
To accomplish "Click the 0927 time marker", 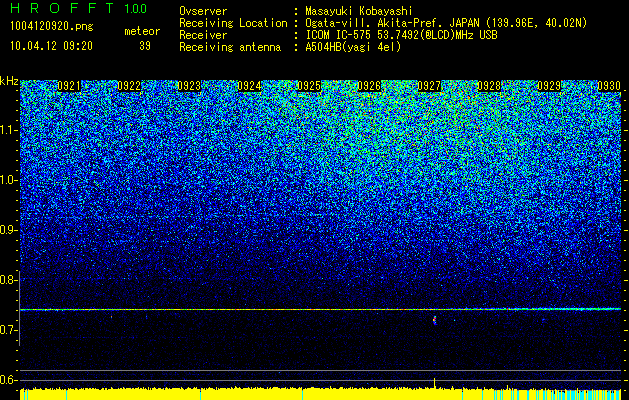I will (x=429, y=86).
